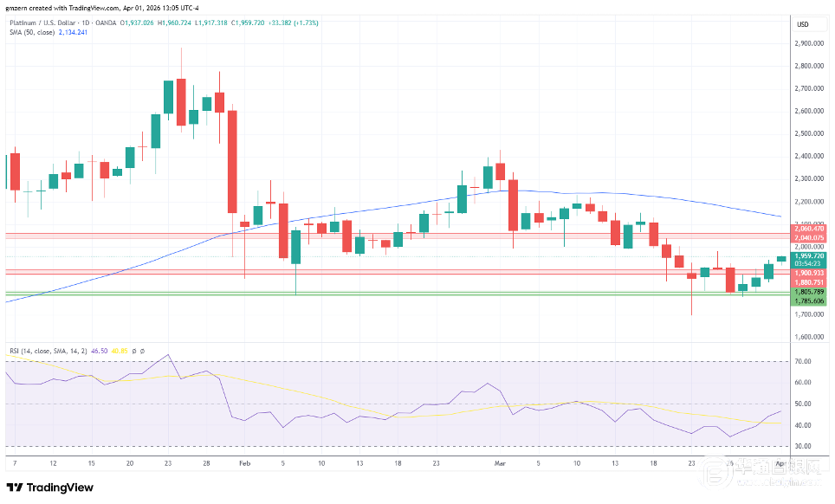Screen dimensions: 835x504
Task: Click the red 1,900.933 price level label
Action: pos(807,273)
